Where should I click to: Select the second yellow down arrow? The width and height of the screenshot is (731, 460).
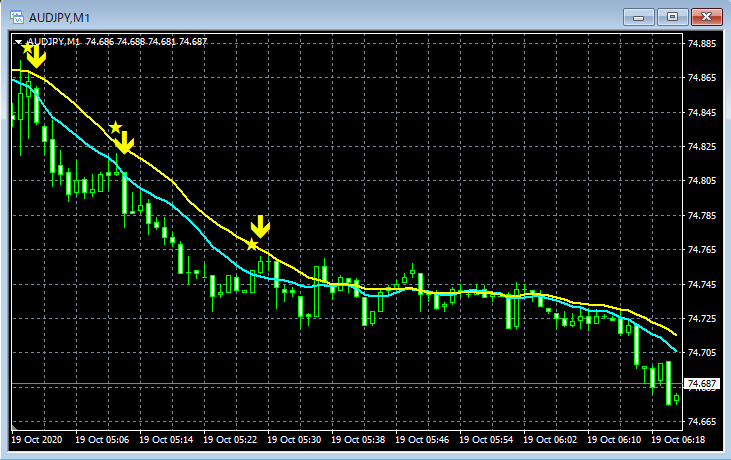point(124,143)
